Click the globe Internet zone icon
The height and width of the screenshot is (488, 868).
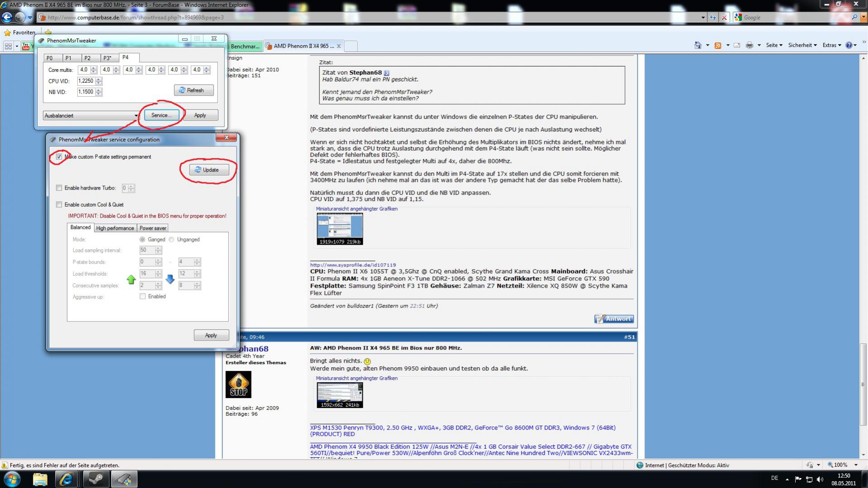coord(640,465)
